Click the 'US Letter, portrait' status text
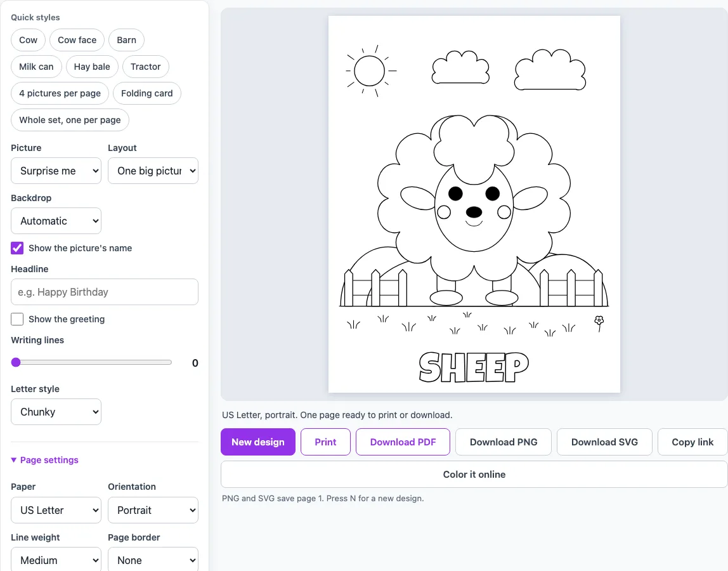This screenshot has width=728, height=571. 337,415
